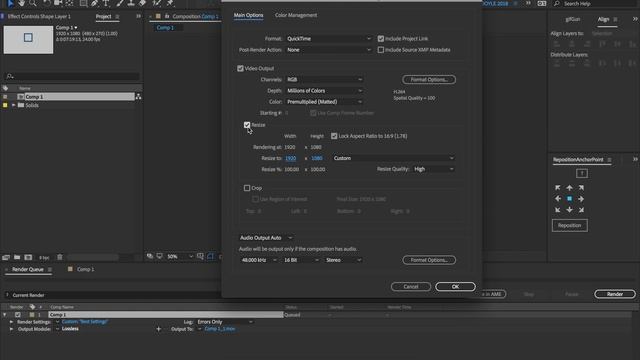
Task: Select the Brush tool in the toolbar
Action: point(120,3)
